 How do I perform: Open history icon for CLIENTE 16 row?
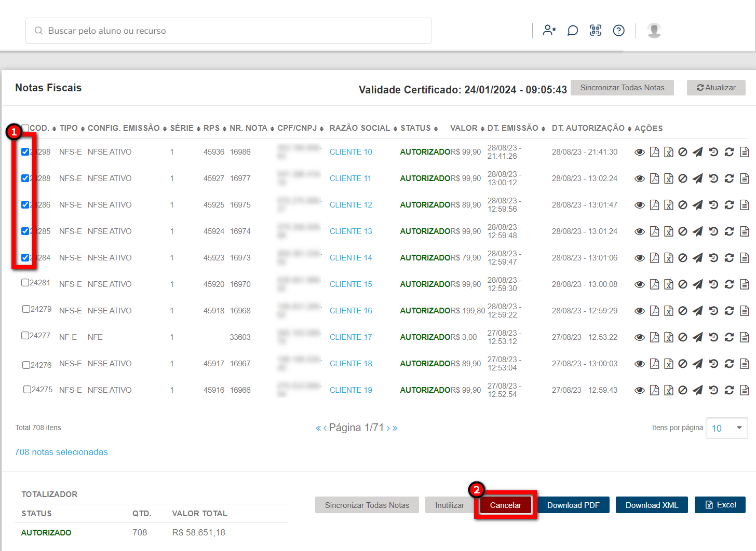(713, 311)
